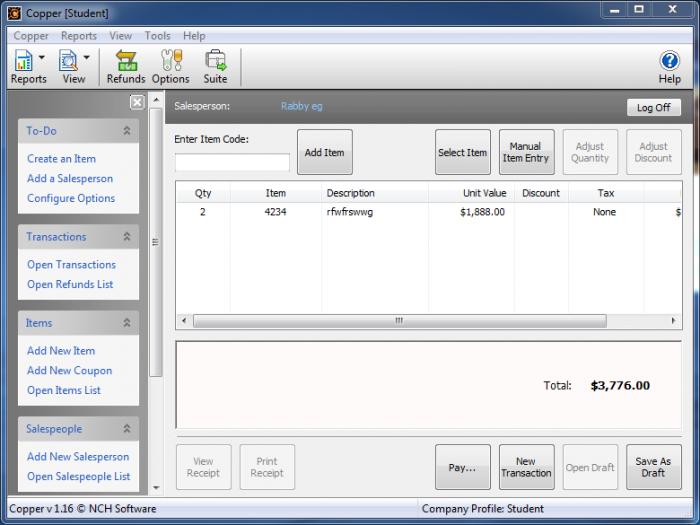Click Manual Item Entry button
Viewport: 700px width, 525px height.
526,152
